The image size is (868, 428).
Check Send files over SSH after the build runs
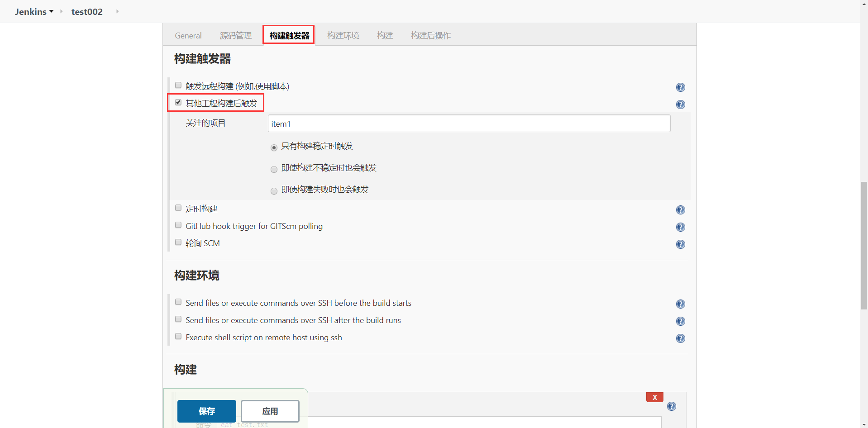pos(178,319)
